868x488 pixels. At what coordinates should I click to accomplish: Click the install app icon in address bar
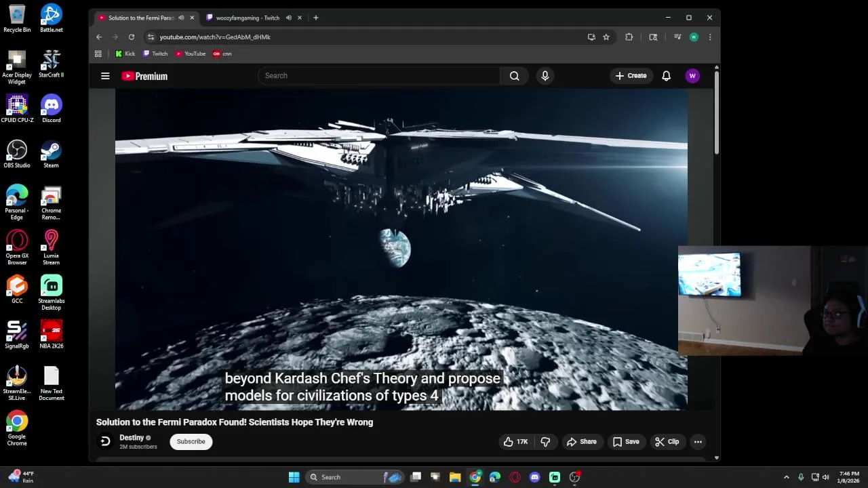(x=591, y=37)
